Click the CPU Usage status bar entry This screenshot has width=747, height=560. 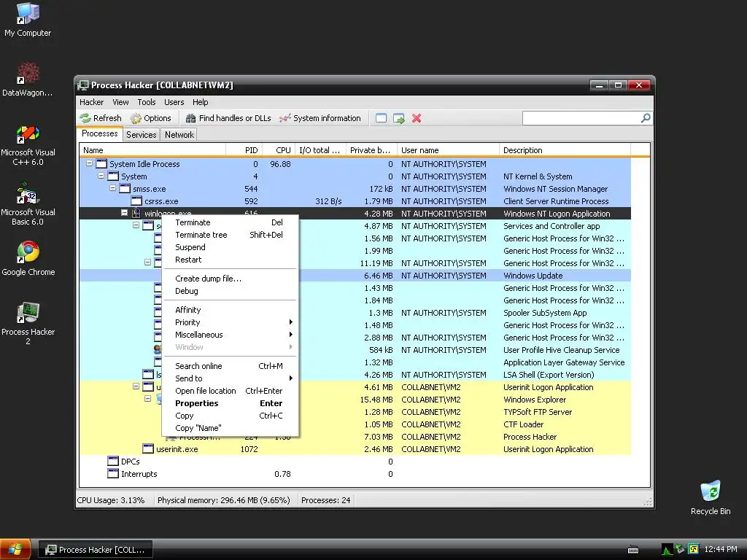(x=111, y=500)
